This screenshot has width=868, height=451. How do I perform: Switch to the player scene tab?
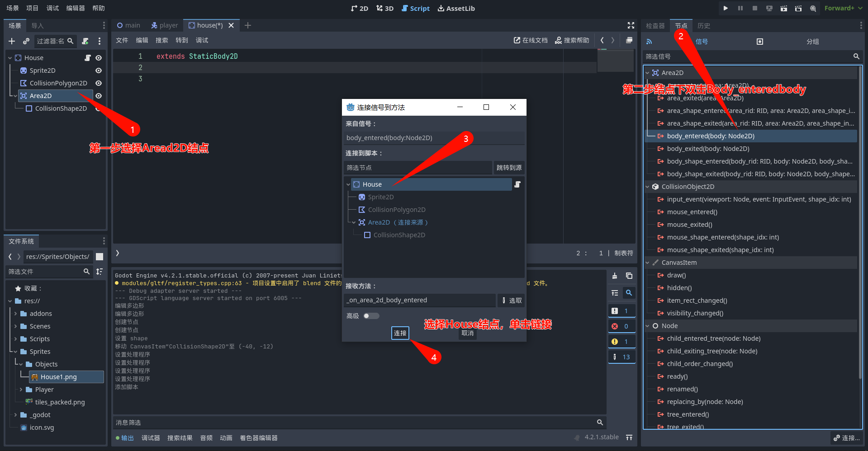tap(165, 25)
